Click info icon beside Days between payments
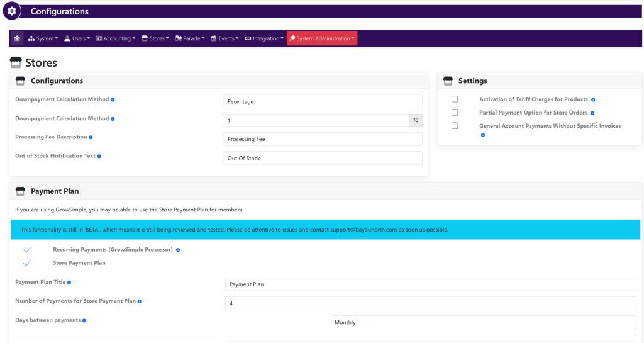The image size is (644, 343). pos(84,320)
